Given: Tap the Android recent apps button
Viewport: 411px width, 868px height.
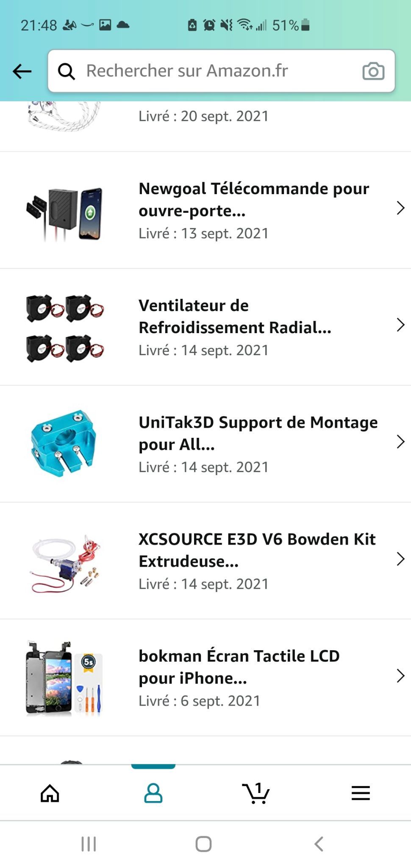Looking at the screenshot, I should click(x=89, y=844).
